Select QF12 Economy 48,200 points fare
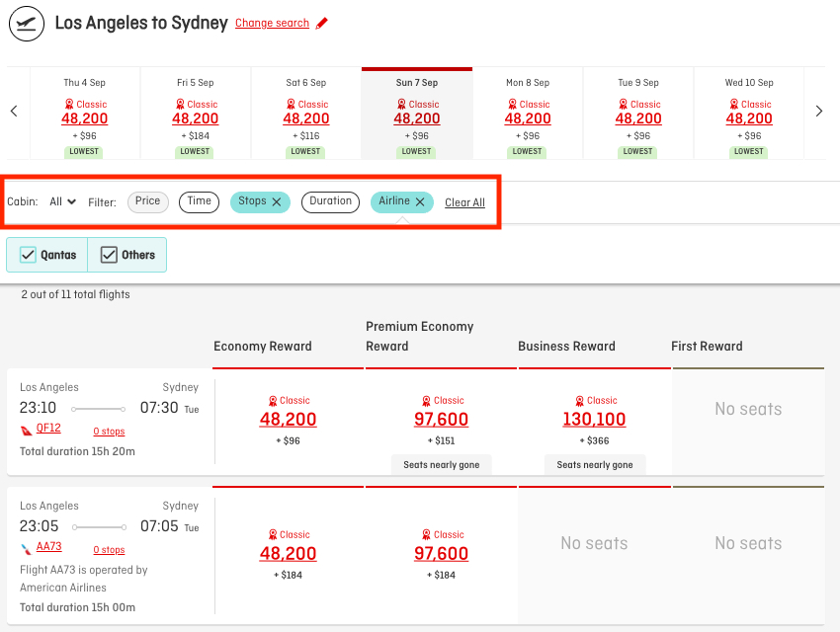Viewport: 840px width, 632px height. (x=289, y=420)
